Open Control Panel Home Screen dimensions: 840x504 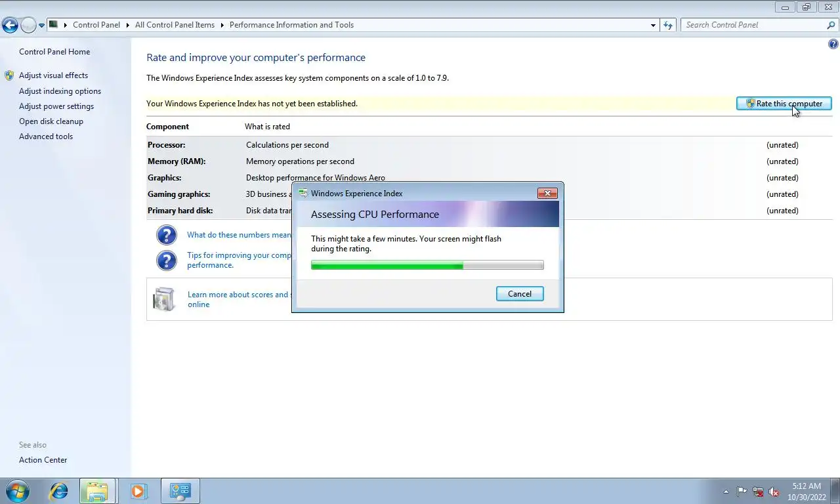click(54, 52)
